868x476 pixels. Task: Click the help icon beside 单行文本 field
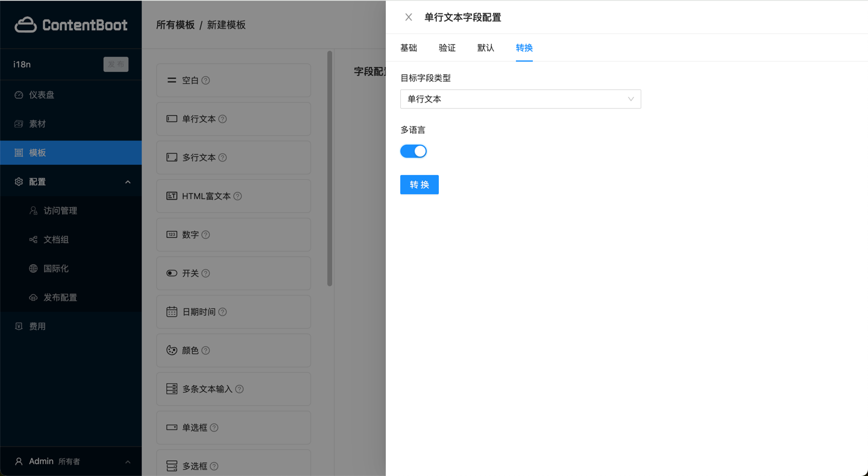222,119
